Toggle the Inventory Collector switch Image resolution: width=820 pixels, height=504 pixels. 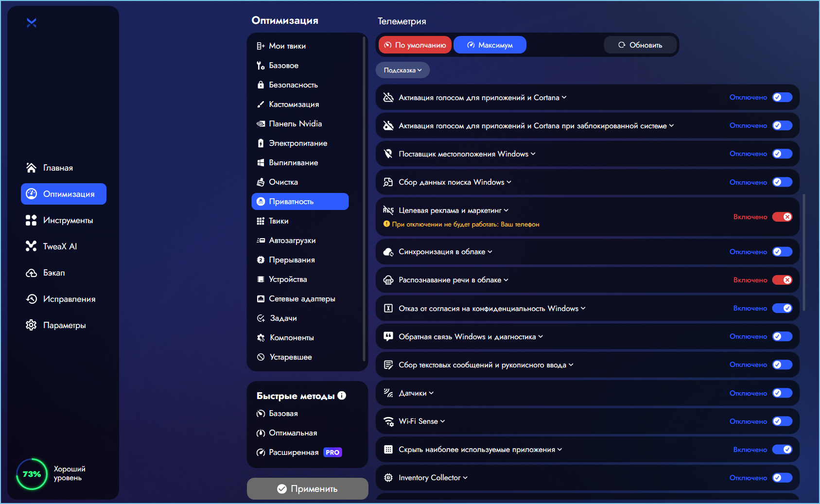pyautogui.click(x=782, y=478)
